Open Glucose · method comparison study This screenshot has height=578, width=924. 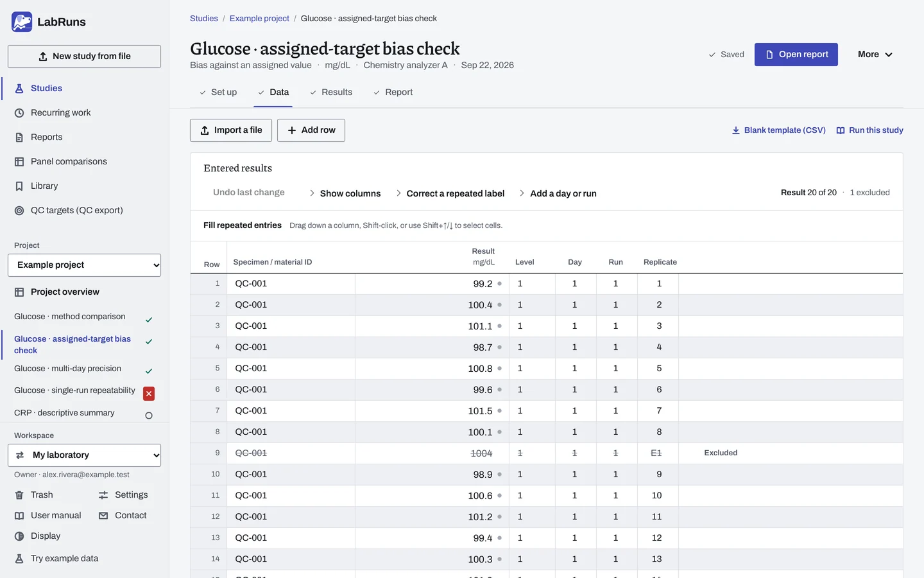point(70,317)
